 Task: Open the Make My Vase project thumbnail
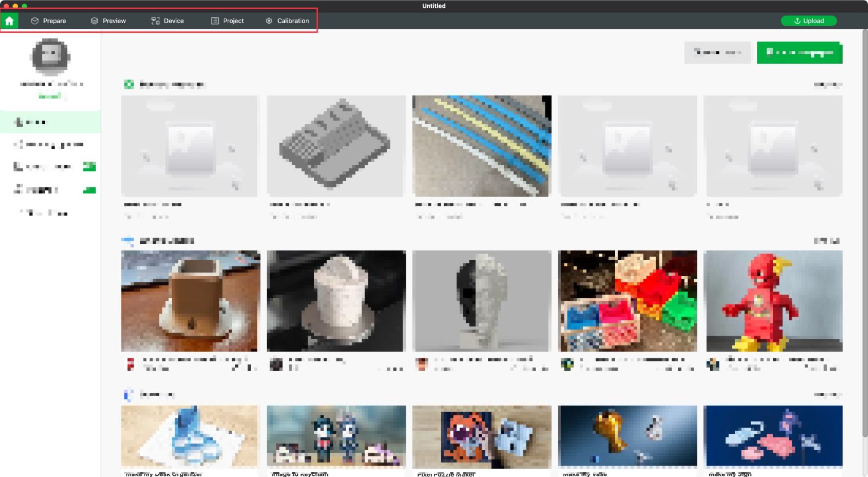(x=627, y=436)
